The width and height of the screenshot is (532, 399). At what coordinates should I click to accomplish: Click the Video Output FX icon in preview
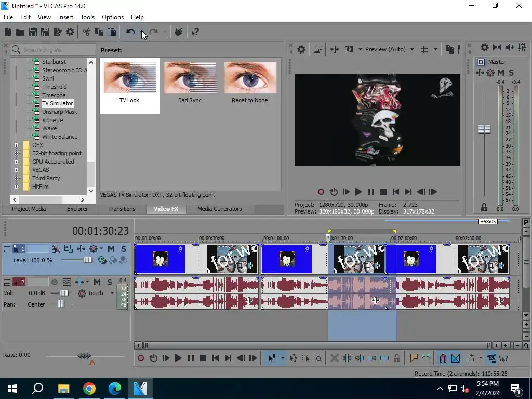click(x=335, y=49)
